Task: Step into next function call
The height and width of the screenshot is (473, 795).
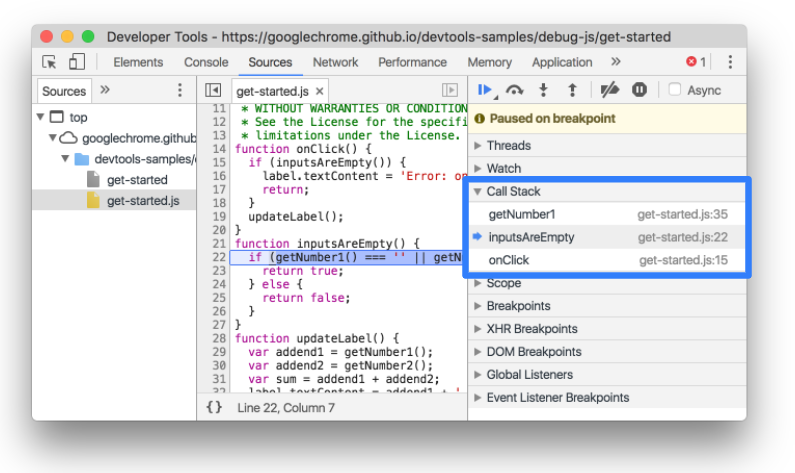Action: click(543, 90)
